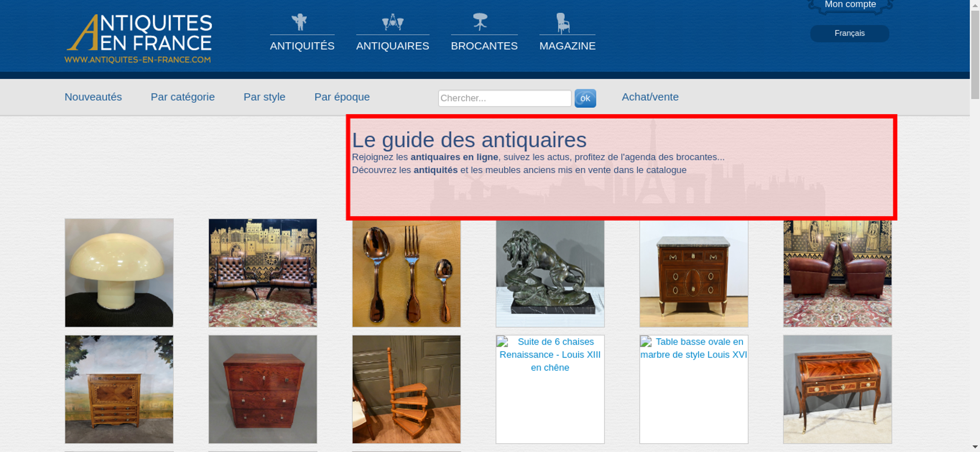
Task: View the bronze lion sculpture listing
Action: [550, 274]
